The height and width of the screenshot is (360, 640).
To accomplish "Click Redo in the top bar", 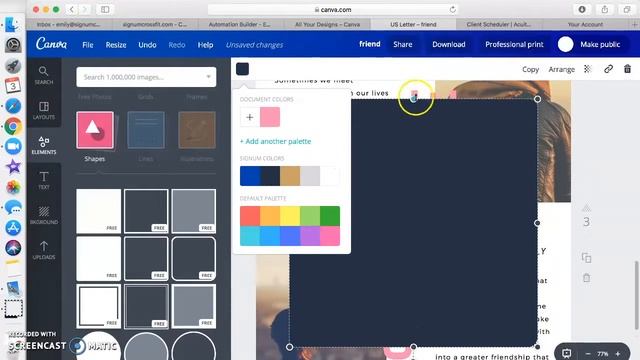I will click(177, 45).
